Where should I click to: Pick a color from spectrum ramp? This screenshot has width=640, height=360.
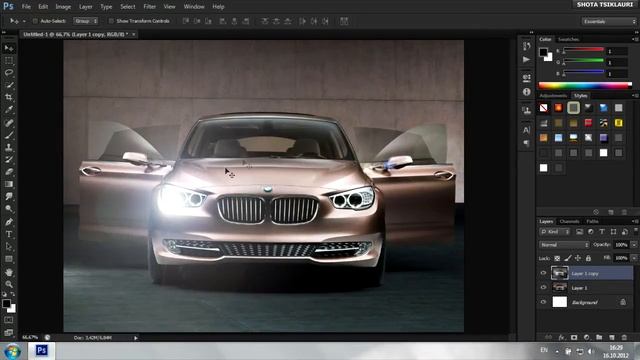pyautogui.click(x=585, y=85)
